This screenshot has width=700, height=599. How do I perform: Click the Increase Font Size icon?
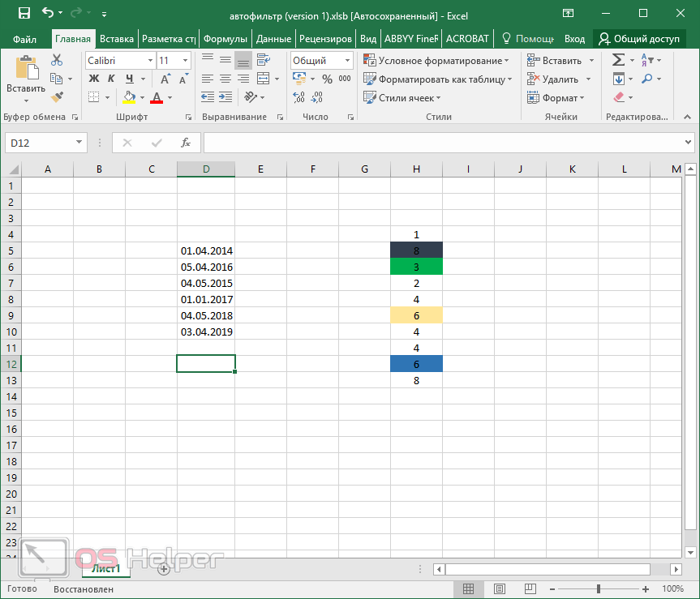[x=166, y=79]
